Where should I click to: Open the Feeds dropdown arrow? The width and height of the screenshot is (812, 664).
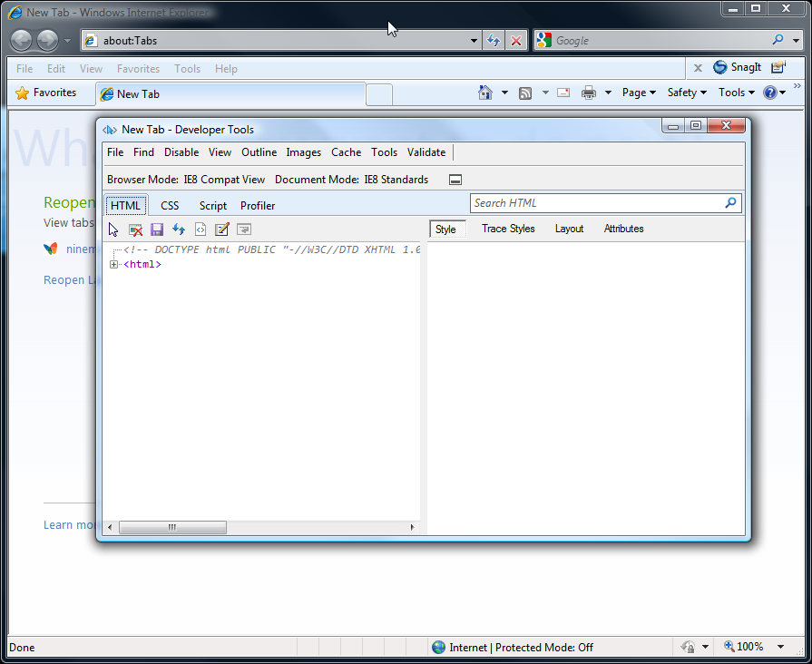[x=545, y=93]
